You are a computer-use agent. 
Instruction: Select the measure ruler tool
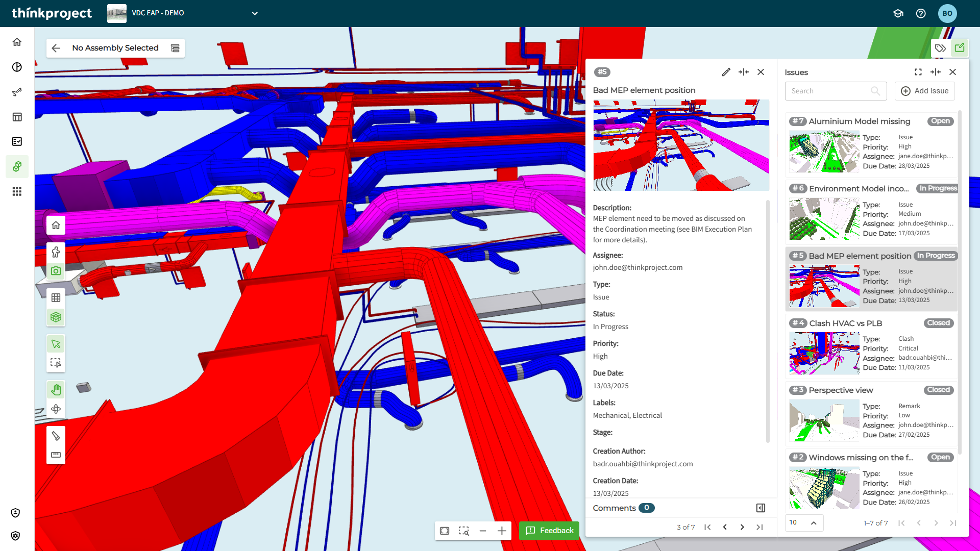pyautogui.click(x=56, y=455)
